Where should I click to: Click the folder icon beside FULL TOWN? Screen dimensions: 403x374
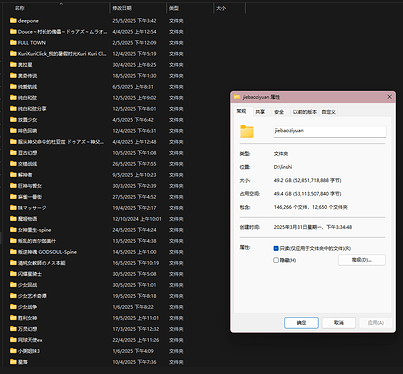click(13, 43)
